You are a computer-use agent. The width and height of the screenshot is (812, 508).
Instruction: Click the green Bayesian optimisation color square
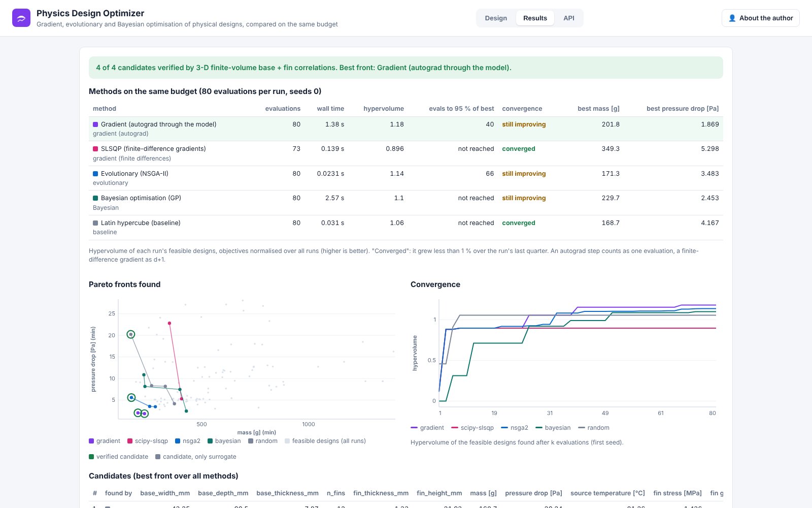[x=95, y=198]
